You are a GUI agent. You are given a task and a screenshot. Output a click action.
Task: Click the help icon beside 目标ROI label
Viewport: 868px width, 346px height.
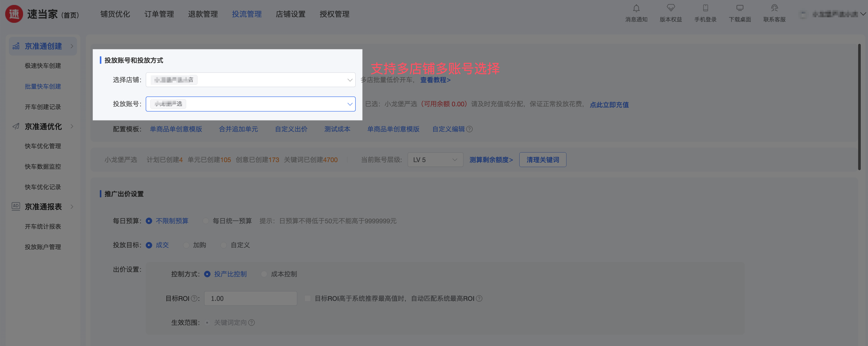click(194, 299)
